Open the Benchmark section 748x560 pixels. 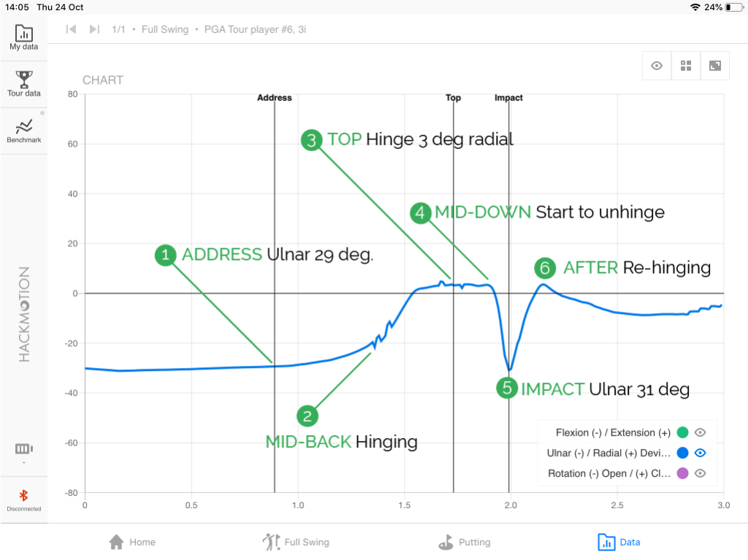[24, 131]
